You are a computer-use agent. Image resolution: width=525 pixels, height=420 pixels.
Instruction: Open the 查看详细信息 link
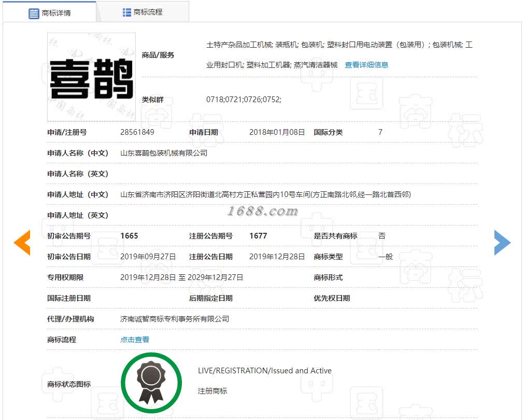(366, 65)
